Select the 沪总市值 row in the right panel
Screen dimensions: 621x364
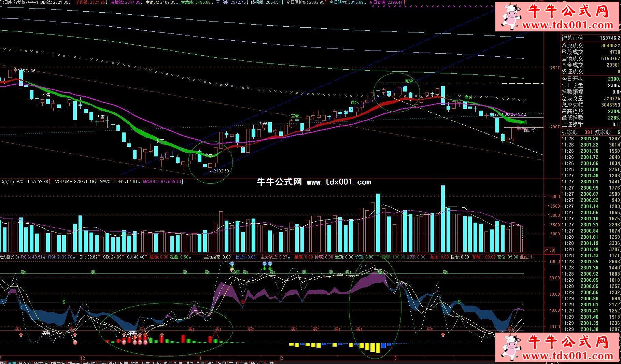(x=591, y=38)
